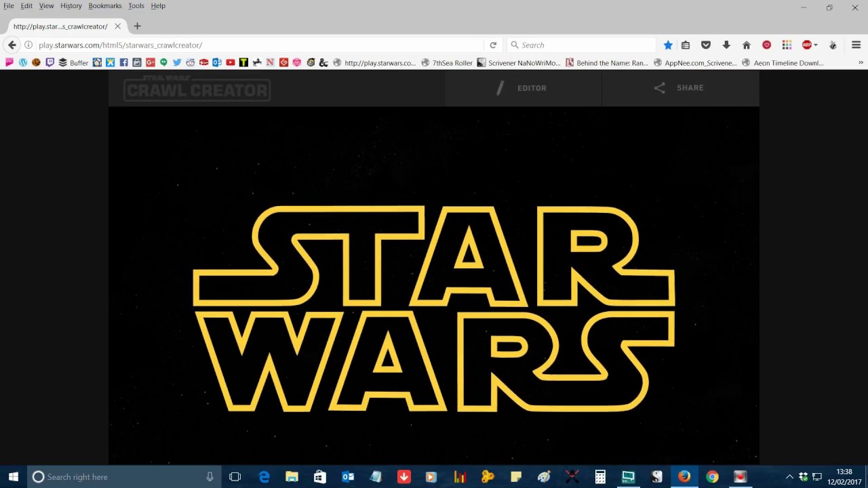Click the Star Wars Crawl Creator logo
The image size is (868, 488).
pyautogui.click(x=197, y=87)
